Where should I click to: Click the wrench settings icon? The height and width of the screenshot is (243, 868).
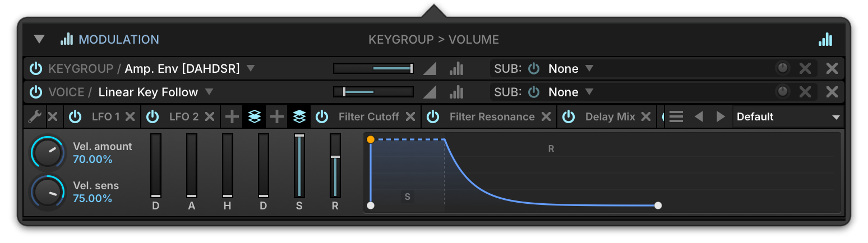(x=34, y=116)
